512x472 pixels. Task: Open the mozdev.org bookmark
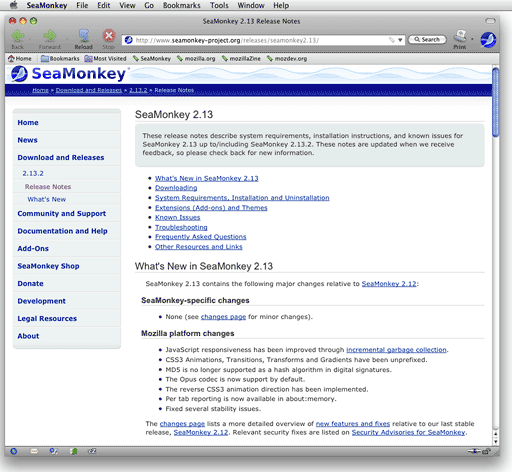[287, 59]
